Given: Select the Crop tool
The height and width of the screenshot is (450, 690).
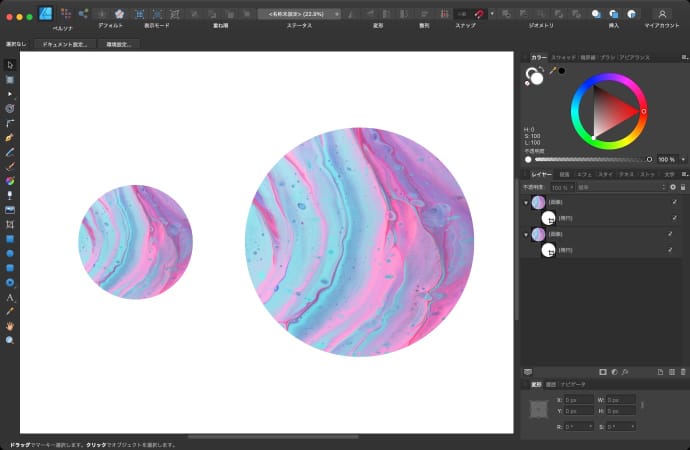Looking at the screenshot, I should [10, 224].
